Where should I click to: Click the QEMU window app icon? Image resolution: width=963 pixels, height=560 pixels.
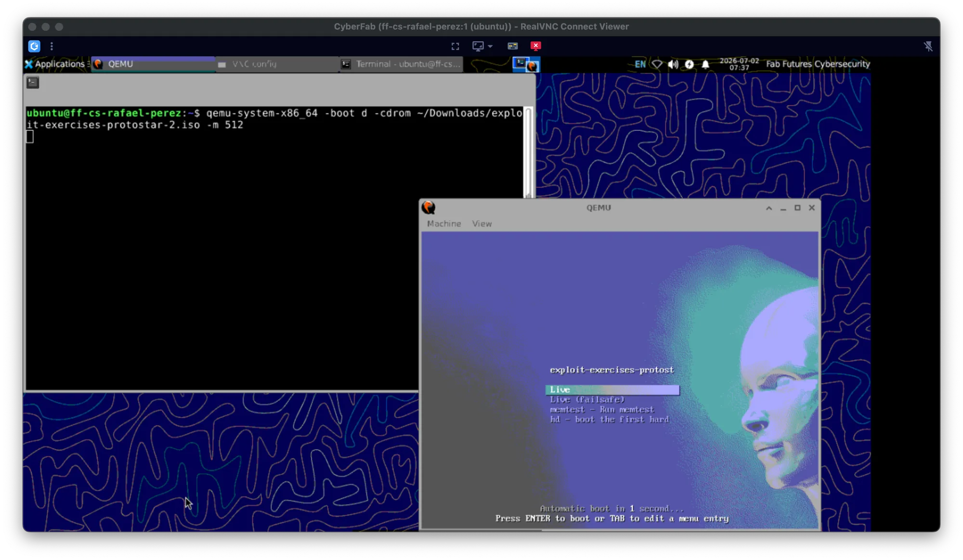tap(429, 207)
